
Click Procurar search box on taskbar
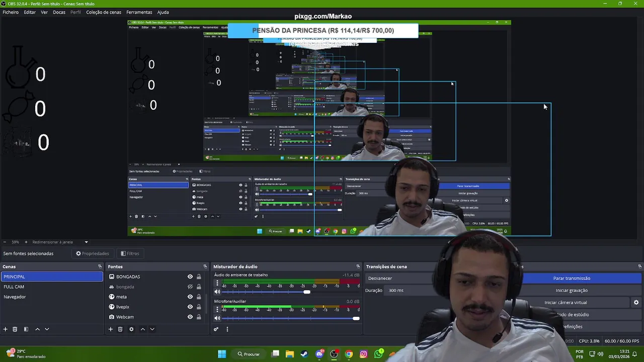pos(249,354)
